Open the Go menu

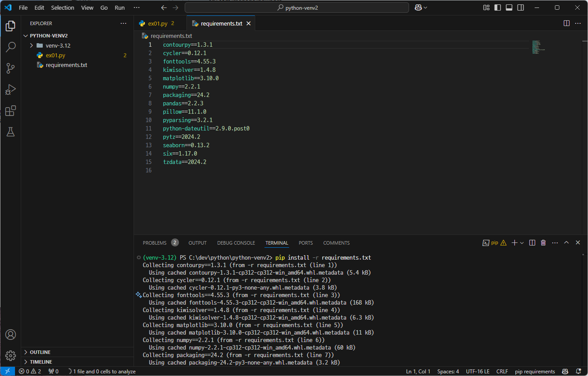click(104, 7)
